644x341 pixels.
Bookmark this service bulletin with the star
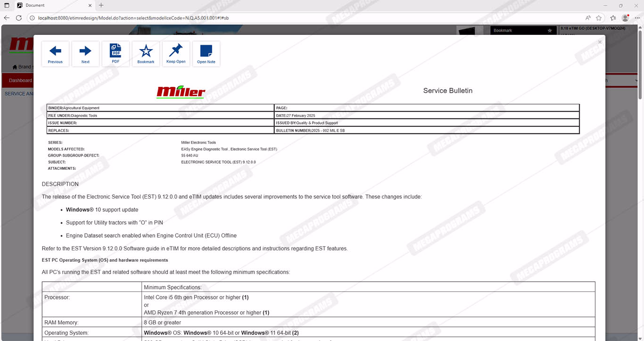(146, 54)
